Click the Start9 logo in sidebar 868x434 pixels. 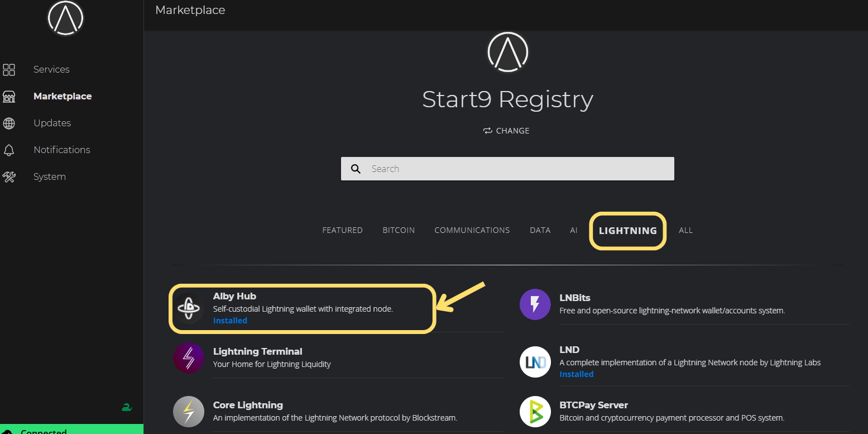point(65,18)
